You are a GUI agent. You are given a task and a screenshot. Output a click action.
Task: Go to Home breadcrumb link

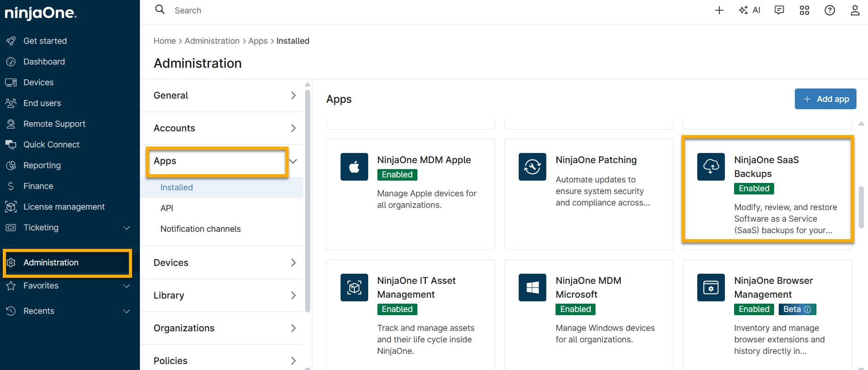[165, 41]
